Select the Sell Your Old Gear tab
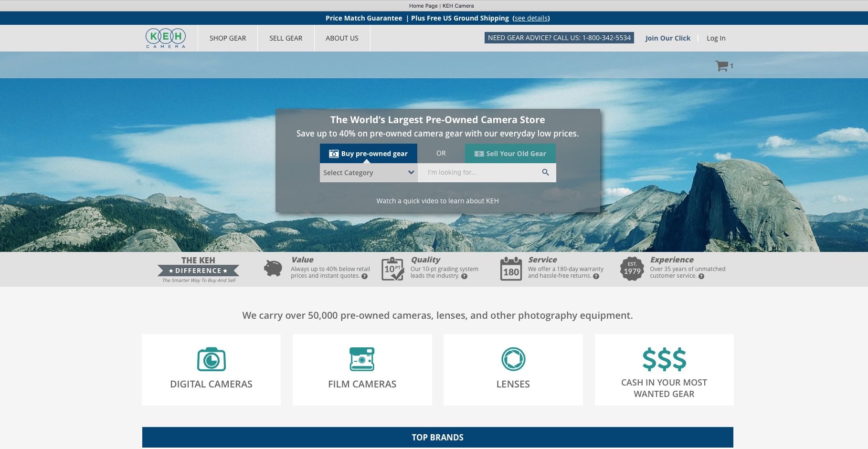 tap(510, 154)
